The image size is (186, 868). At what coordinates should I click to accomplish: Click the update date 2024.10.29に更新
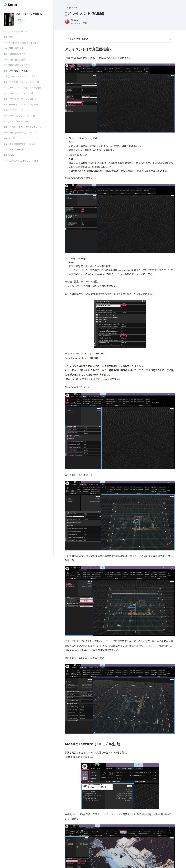click(x=79, y=23)
